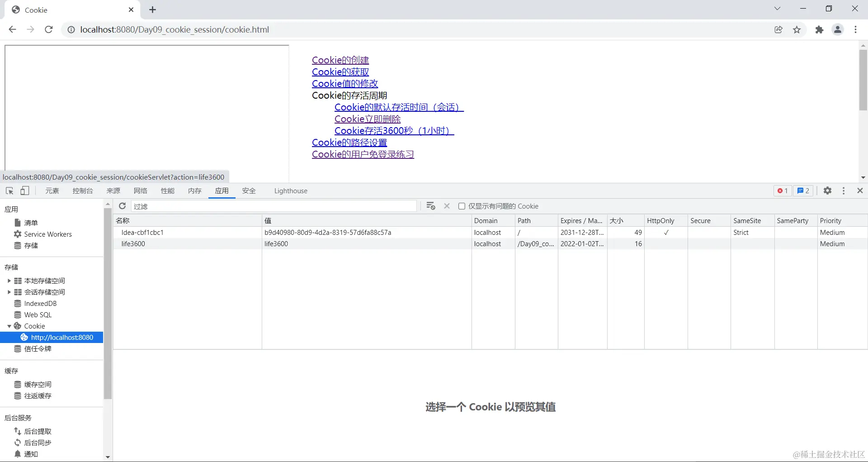
Task: Switch to the 控制台 tab
Action: tap(83, 191)
